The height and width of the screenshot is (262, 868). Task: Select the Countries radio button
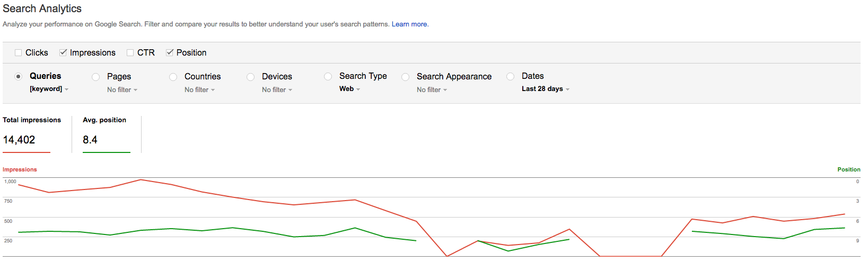pyautogui.click(x=173, y=77)
